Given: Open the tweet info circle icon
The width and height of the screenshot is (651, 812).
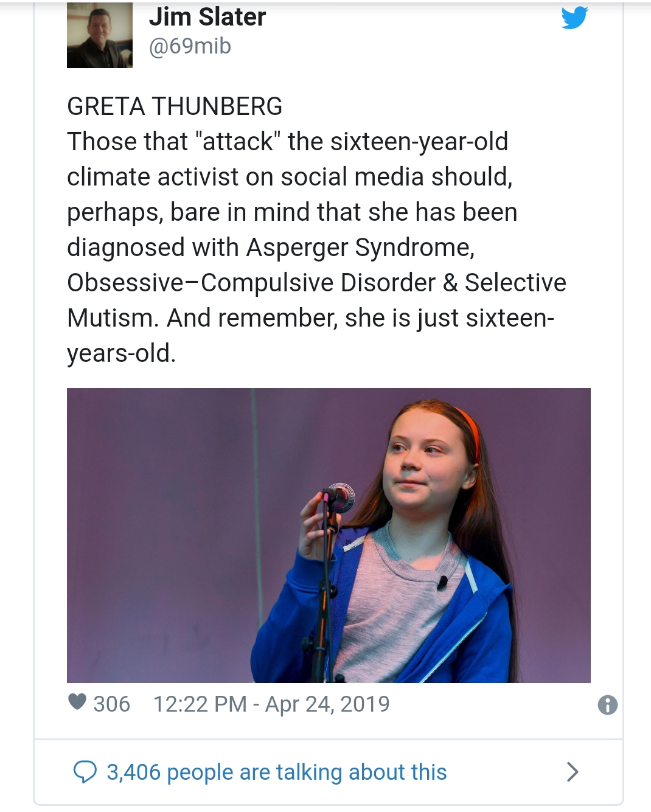Looking at the screenshot, I should coord(607,705).
